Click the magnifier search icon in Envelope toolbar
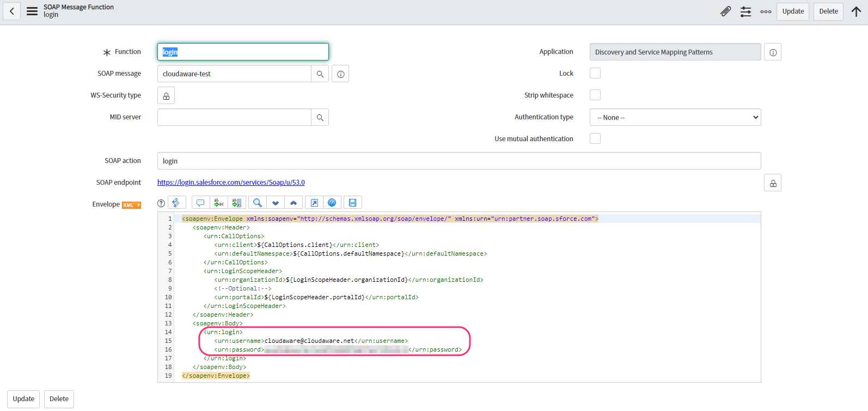The image size is (868, 411). pyautogui.click(x=258, y=203)
